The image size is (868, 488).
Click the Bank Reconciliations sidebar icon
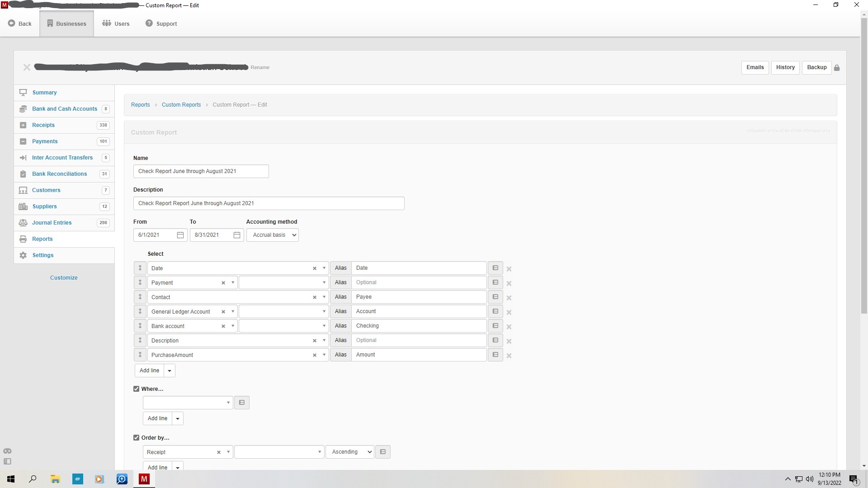point(23,174)
